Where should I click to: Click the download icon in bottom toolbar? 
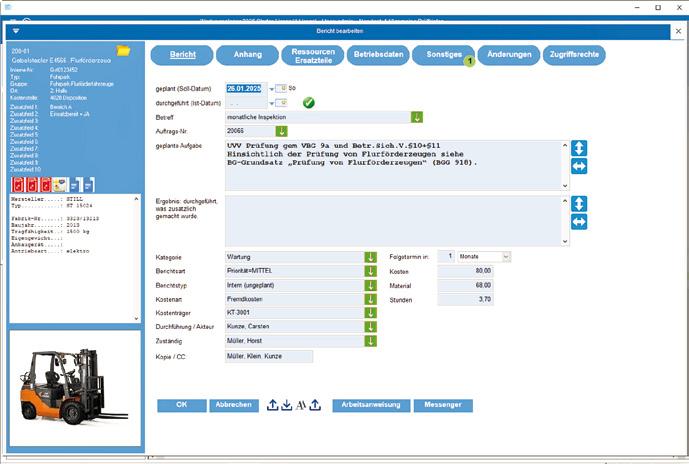(x=286, y=405)
